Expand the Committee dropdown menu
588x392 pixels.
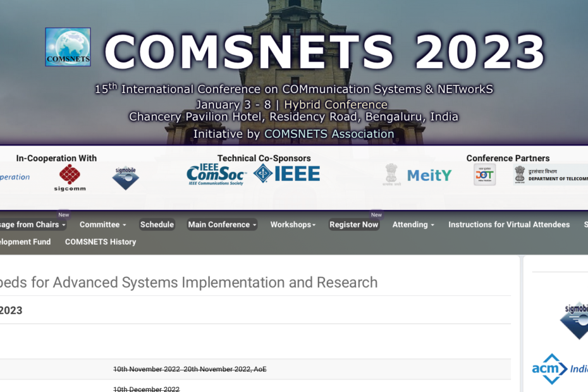point(103,224)
